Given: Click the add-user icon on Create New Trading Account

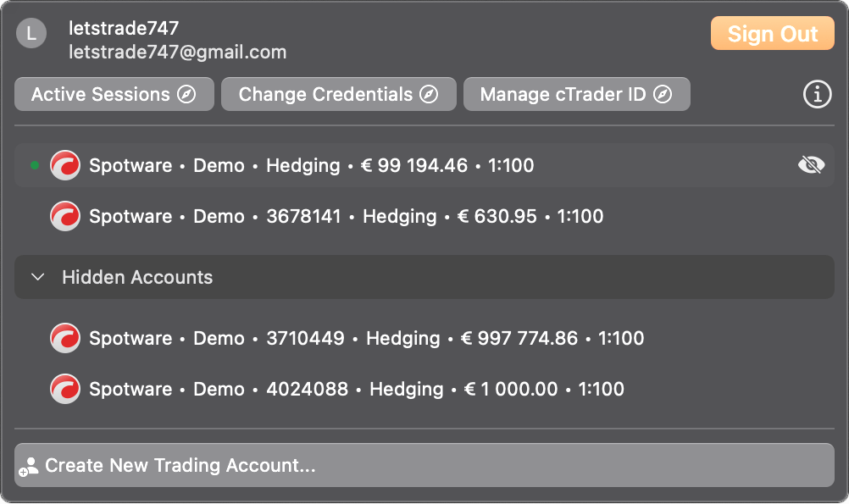Looking at the screenshot, I should [x=29, y=466].
